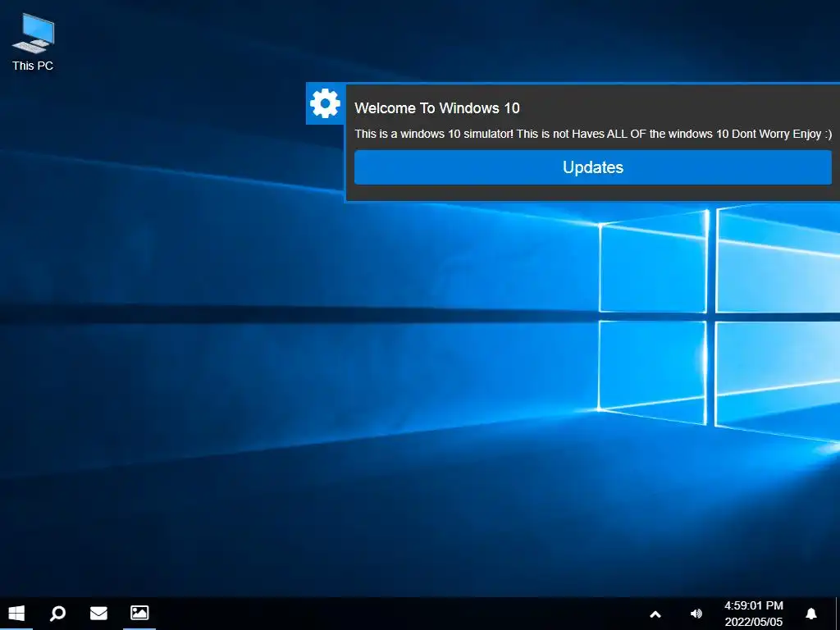
Task: Click the settings gear notification icon
Action: pyautogui.click(x=325, y=103)
